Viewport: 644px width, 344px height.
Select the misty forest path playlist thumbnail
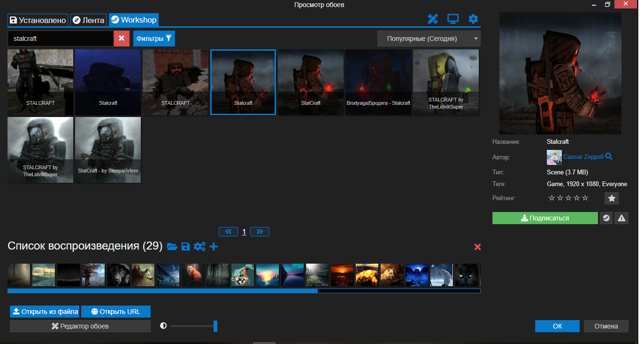point(19,275)
